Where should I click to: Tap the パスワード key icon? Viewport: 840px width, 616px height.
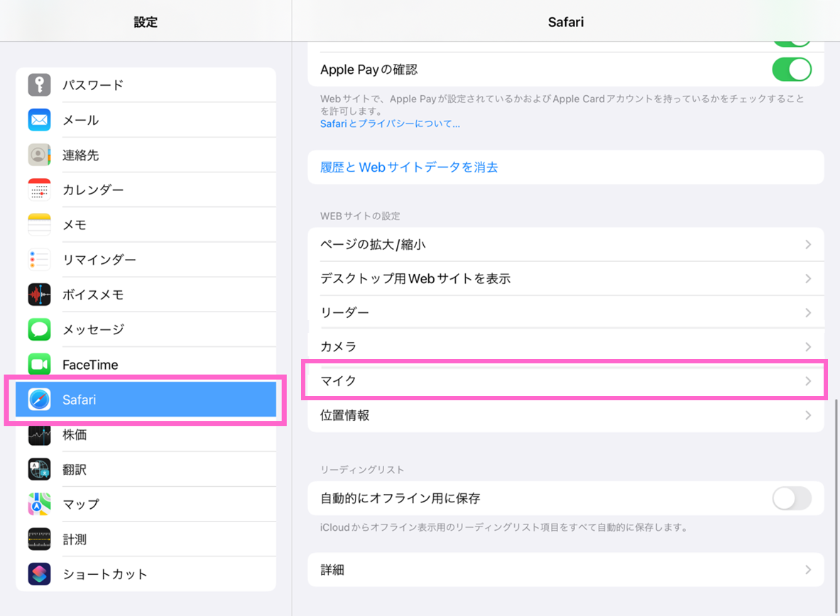40,85
